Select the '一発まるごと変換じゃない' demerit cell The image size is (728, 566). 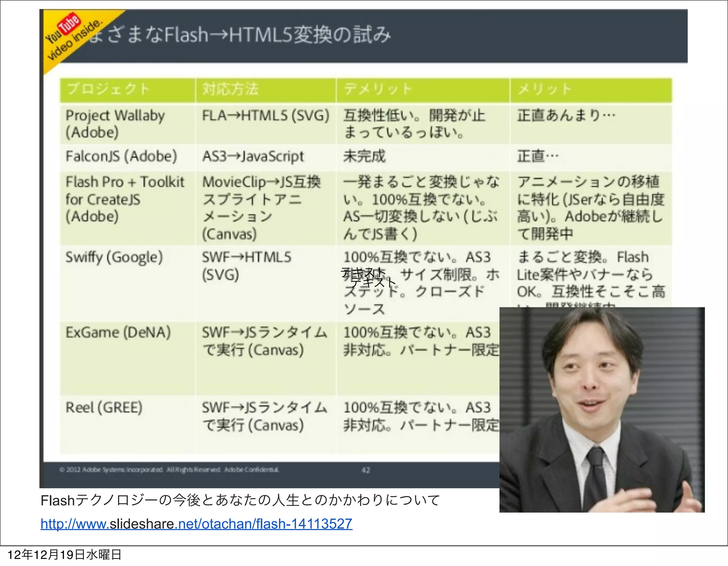point(423,208)
